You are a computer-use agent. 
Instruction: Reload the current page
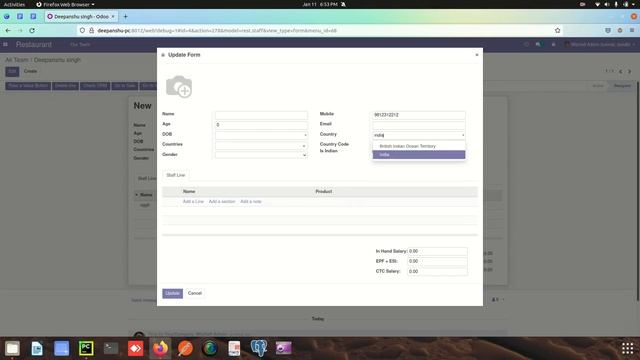[x=32, y=31]
